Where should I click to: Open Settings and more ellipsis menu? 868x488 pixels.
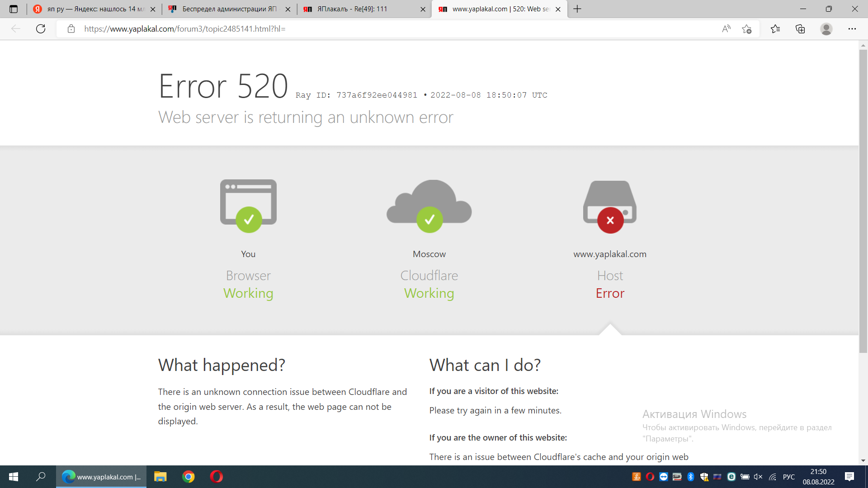click(852, 29)
